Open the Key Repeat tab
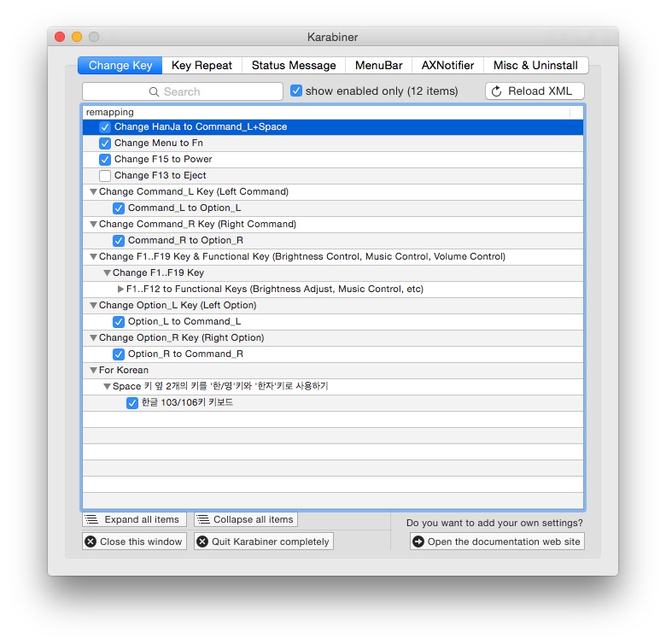 202,66
